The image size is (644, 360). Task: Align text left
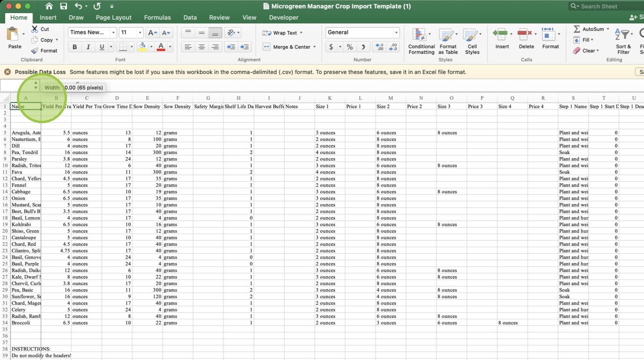[188, 47]
